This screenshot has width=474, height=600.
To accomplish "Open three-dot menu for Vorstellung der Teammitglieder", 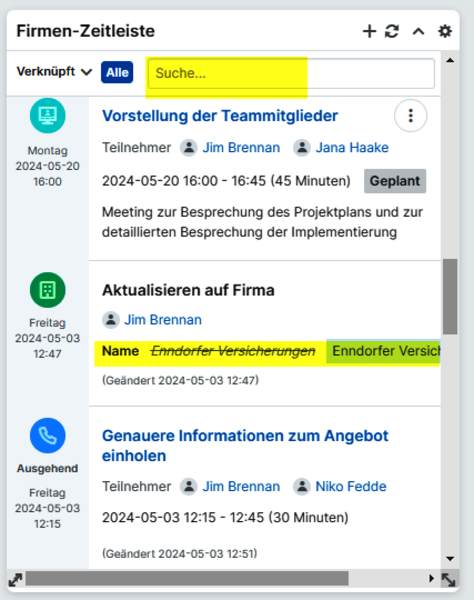I will pyautogui.click(x=410, y=116).
